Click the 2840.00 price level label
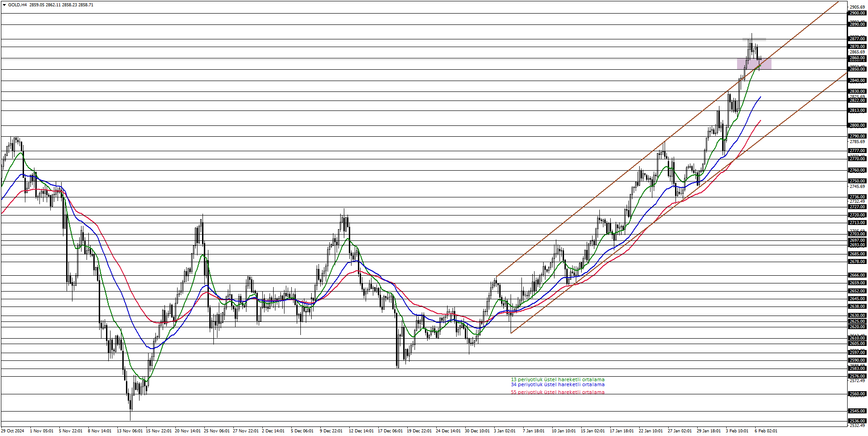868x436 pixels. point(857,81)
